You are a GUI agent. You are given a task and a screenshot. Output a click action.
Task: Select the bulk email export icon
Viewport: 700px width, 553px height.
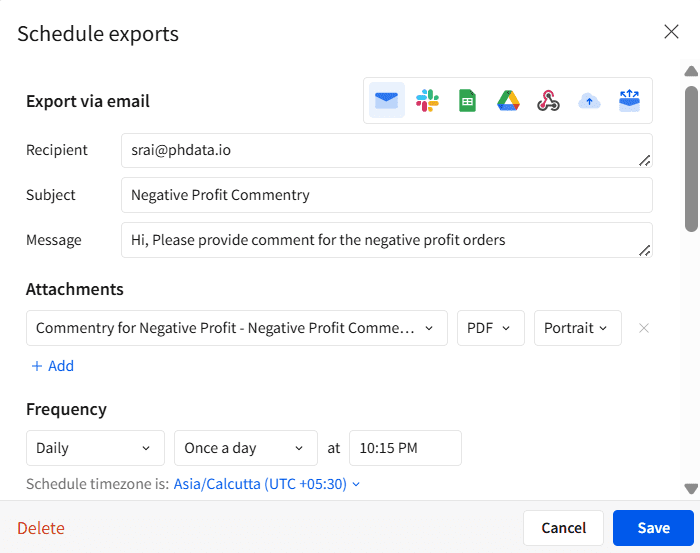coord(629,100)
